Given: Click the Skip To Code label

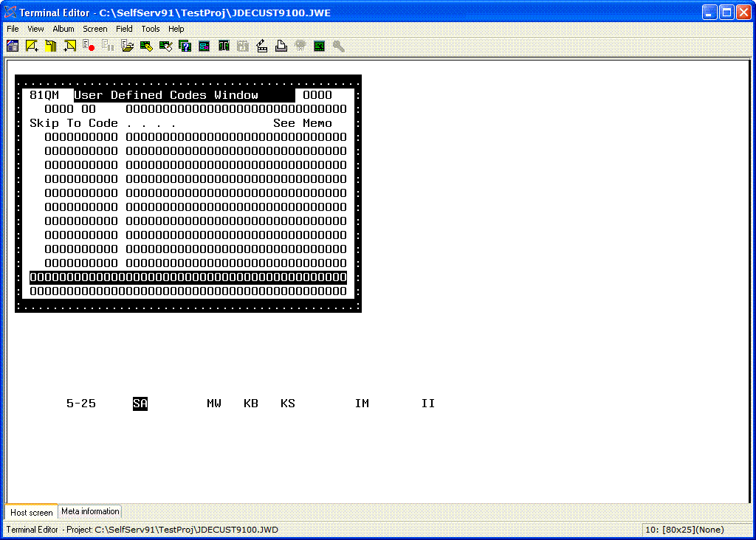Looking at the screenshot, I should [x=74, y=123].
